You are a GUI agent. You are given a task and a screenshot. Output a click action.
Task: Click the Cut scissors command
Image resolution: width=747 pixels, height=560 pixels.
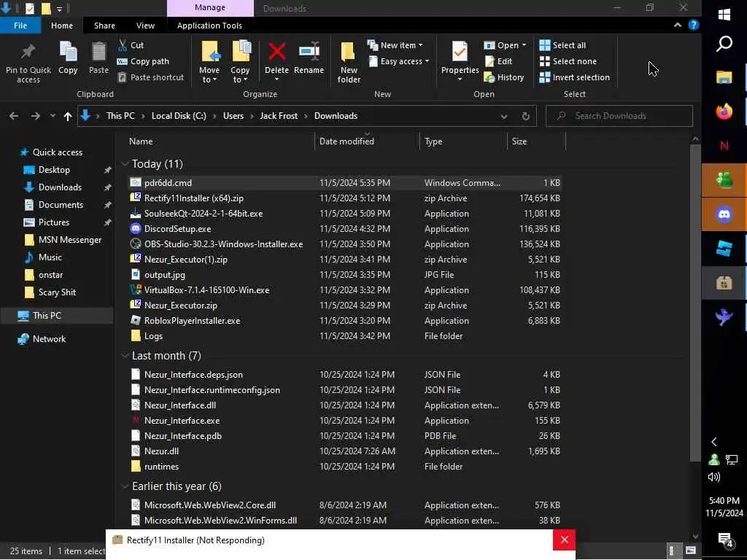pos(131,45)
